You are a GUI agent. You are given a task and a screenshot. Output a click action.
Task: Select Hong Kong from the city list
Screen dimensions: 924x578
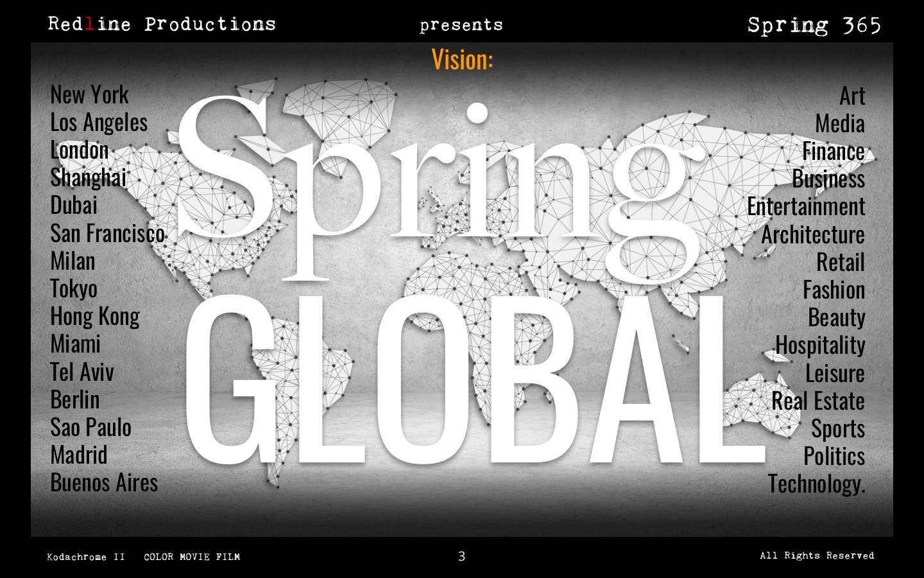pos(95,317)
